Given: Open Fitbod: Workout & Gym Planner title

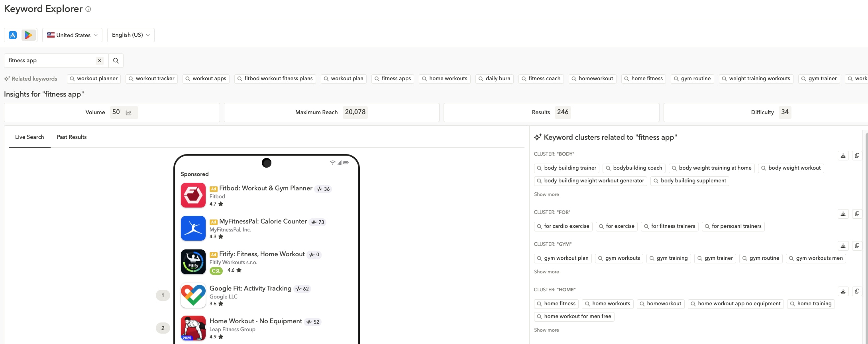Looking at the screenshot, I should pyautogui.click(x=266, y=188).
